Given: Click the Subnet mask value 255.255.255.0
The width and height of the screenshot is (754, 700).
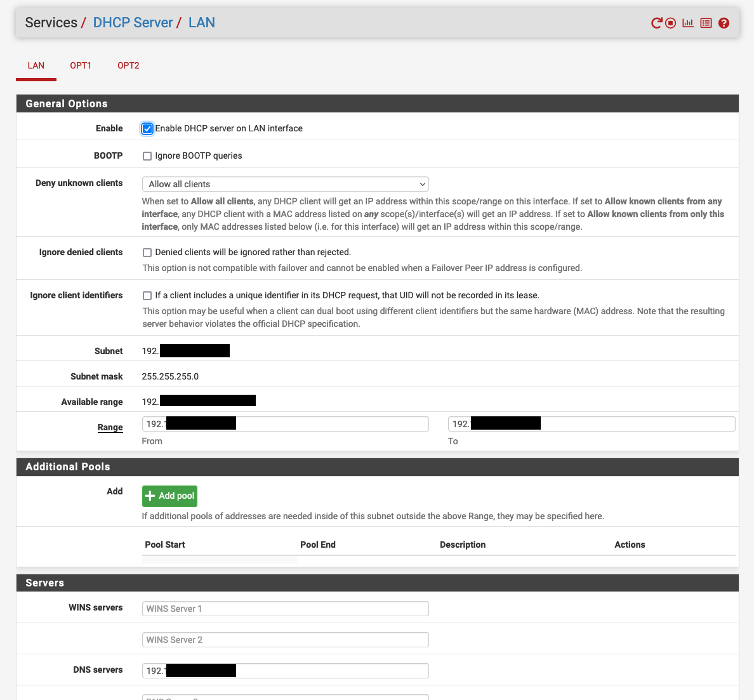Looking at the screenshot, I should [170, 376].
